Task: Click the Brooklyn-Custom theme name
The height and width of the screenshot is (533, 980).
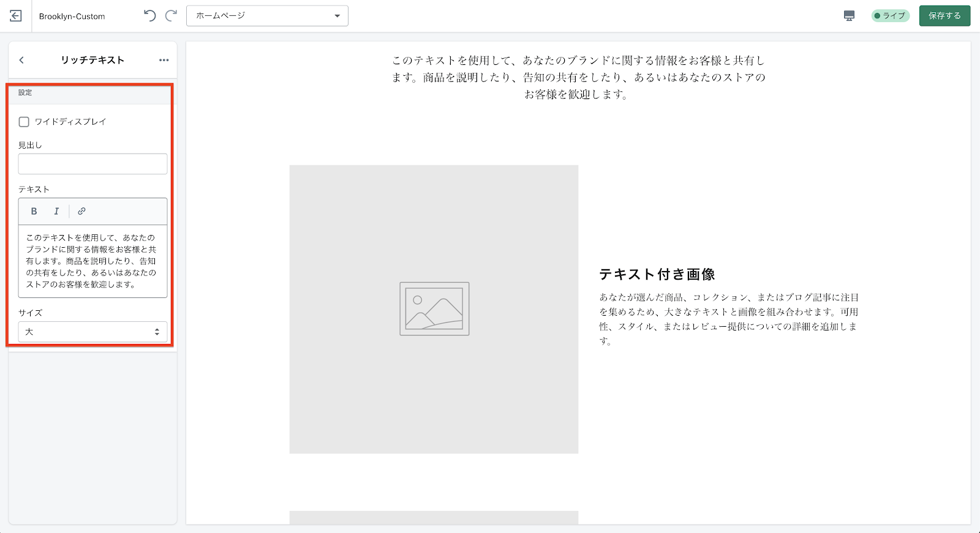Action: (x=72, y=17)
